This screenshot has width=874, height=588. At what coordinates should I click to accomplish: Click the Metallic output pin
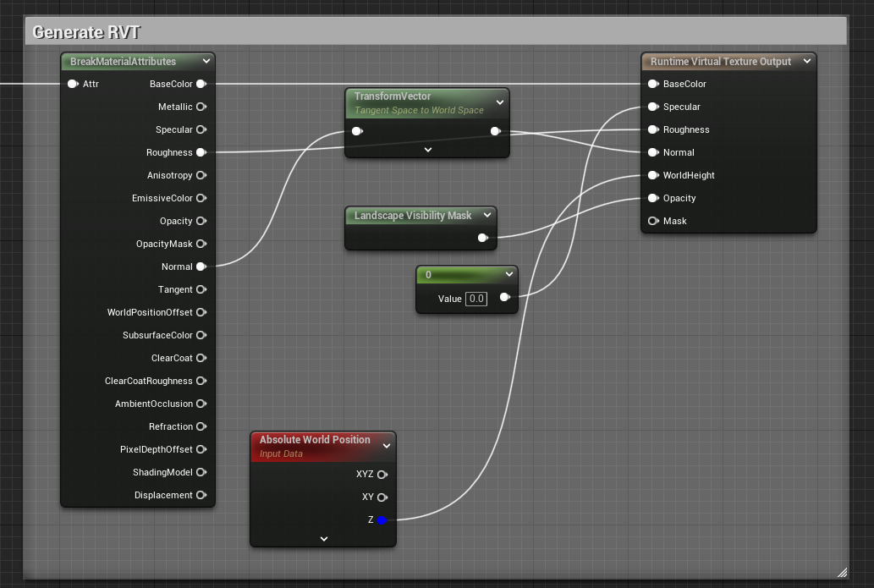point(201,107)
